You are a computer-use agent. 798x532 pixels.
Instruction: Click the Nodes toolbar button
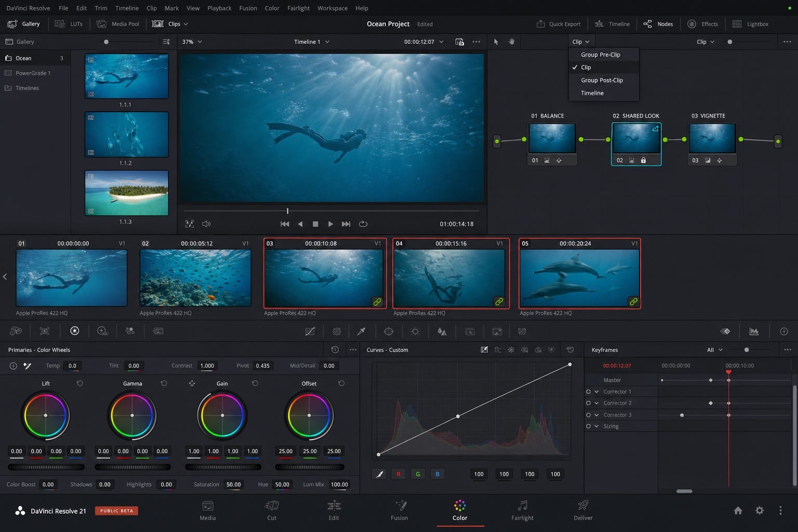[658, 24]
